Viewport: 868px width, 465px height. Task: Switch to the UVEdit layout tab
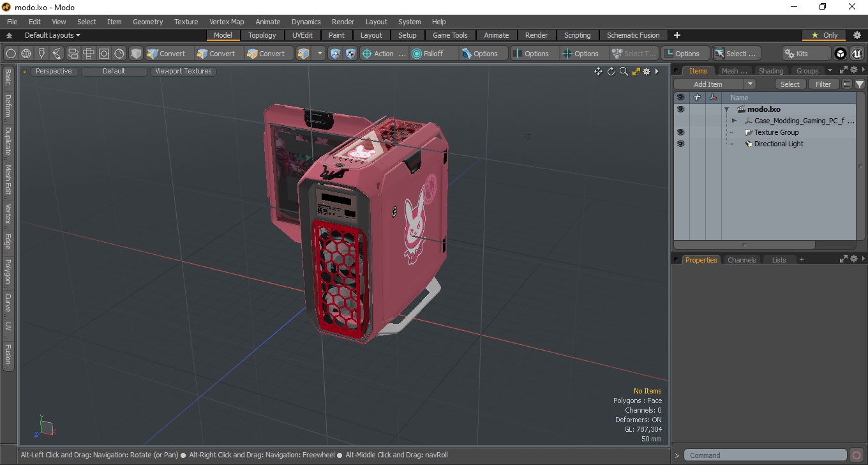pyautogui.click(x=303, y=35)
